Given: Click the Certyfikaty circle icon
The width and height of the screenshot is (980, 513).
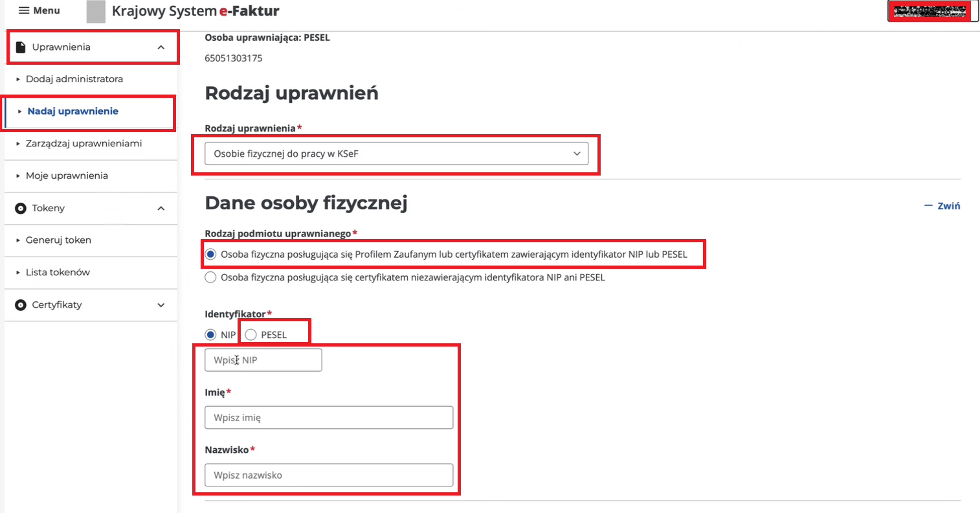Looking at the screenshot, I should pos(21,305).
